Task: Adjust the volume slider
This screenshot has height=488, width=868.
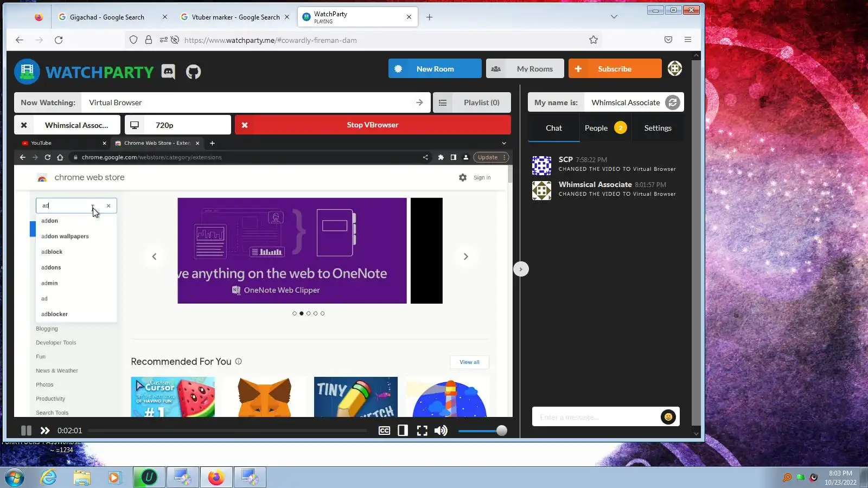Action: (x=482, y=431)
